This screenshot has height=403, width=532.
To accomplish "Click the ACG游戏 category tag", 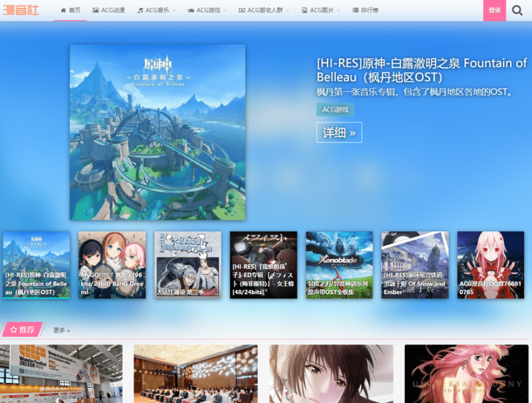I will (x=335, y=110).
